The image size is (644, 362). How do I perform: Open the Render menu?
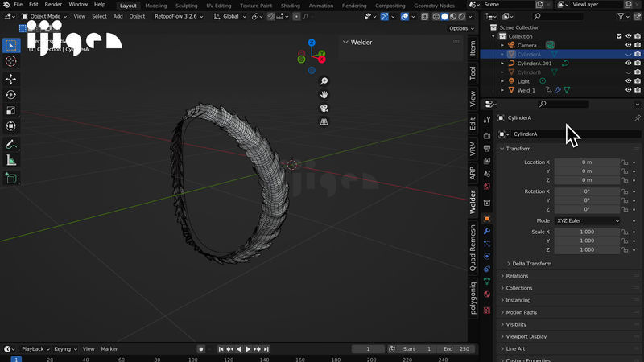click(52, 5)
